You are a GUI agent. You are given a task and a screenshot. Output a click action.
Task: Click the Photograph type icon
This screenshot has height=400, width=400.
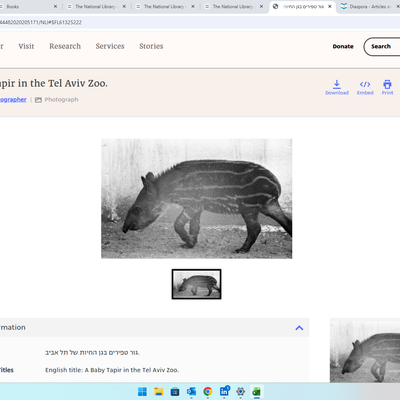[38, 100]
